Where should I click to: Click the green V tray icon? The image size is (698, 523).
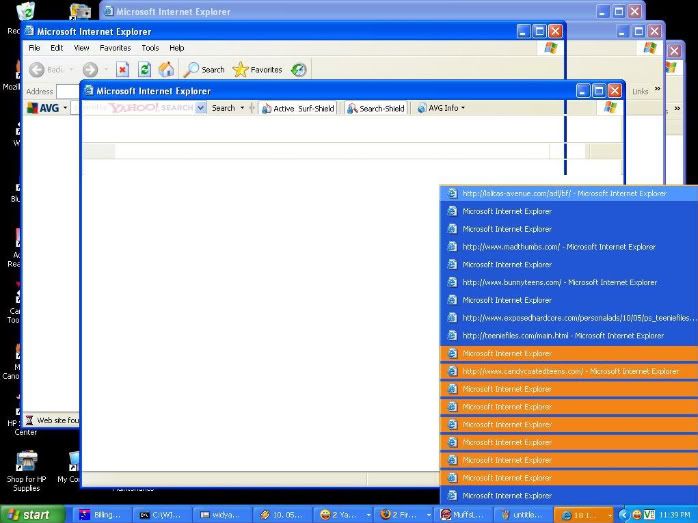[649, 515]
